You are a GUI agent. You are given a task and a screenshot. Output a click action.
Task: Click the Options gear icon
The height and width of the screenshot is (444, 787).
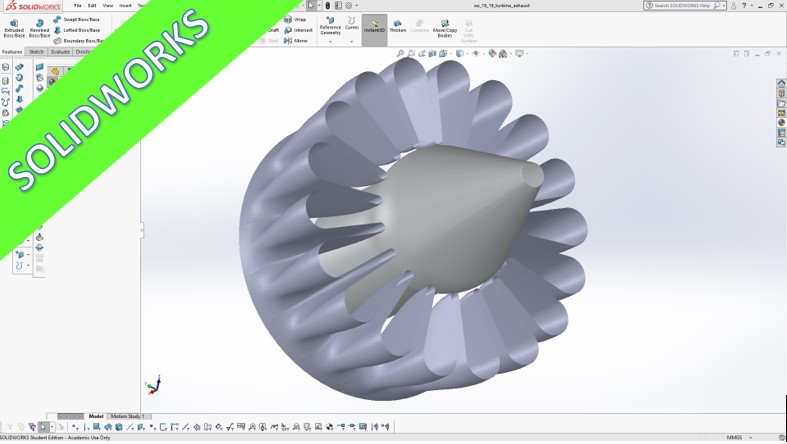point(348,6)
